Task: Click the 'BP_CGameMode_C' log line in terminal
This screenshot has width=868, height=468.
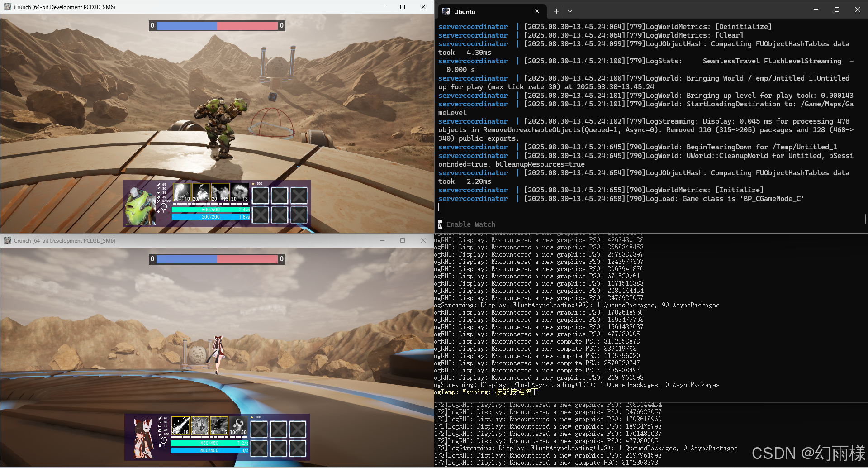Action: click(621, 199)
